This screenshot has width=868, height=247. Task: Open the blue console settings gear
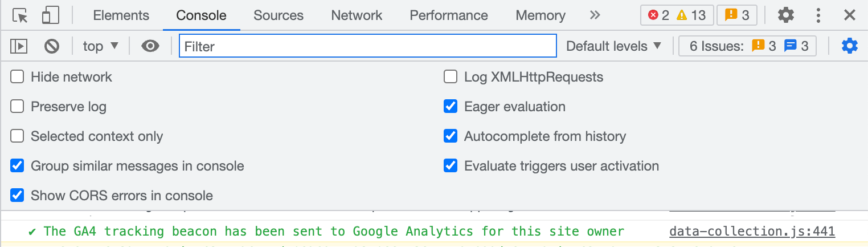pyautogui.click(x=849, y=46)
